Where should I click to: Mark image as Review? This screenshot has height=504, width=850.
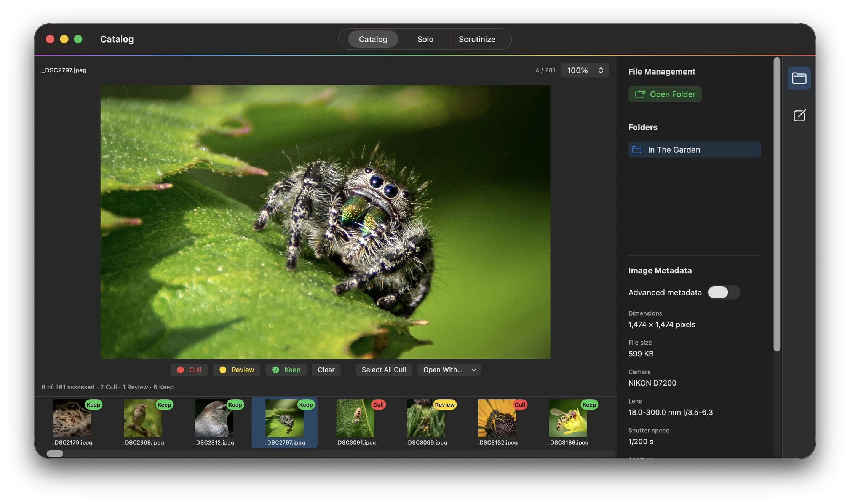pyautogui.click(x=236, y=370)
